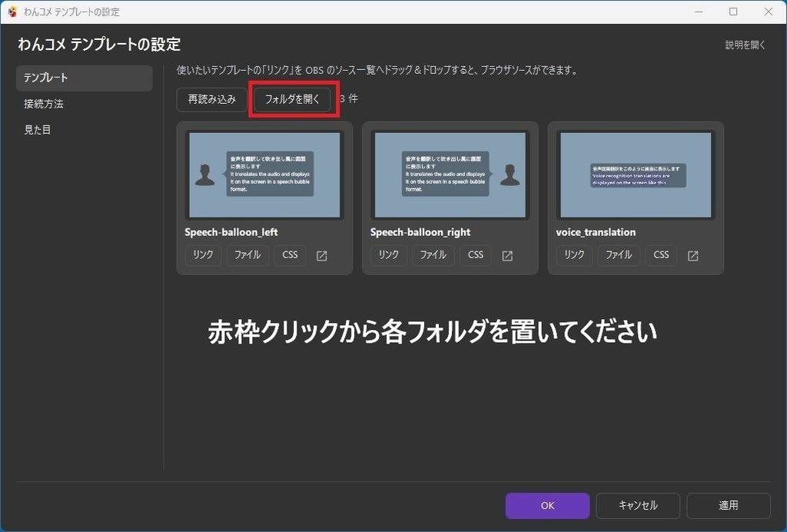Viewport: 787px width, 532px height.
Task: Click ファイル button for voice_translation
Action: point(619,255)
